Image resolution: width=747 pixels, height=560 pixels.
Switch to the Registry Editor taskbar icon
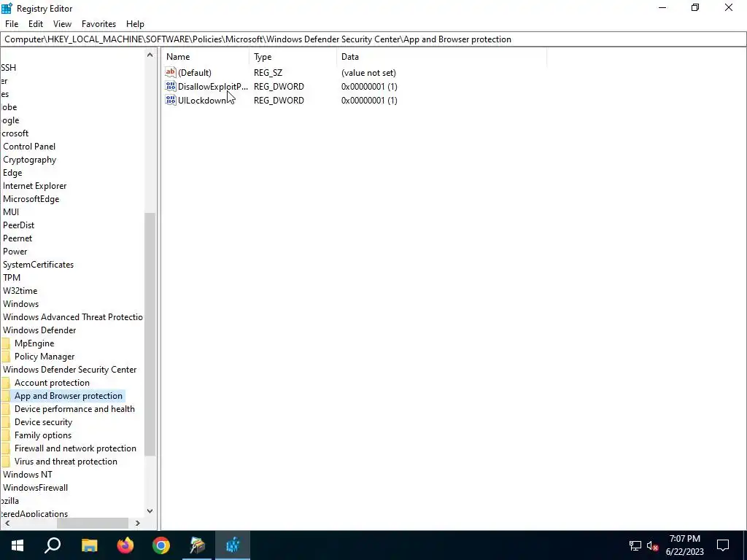(233, 545)
